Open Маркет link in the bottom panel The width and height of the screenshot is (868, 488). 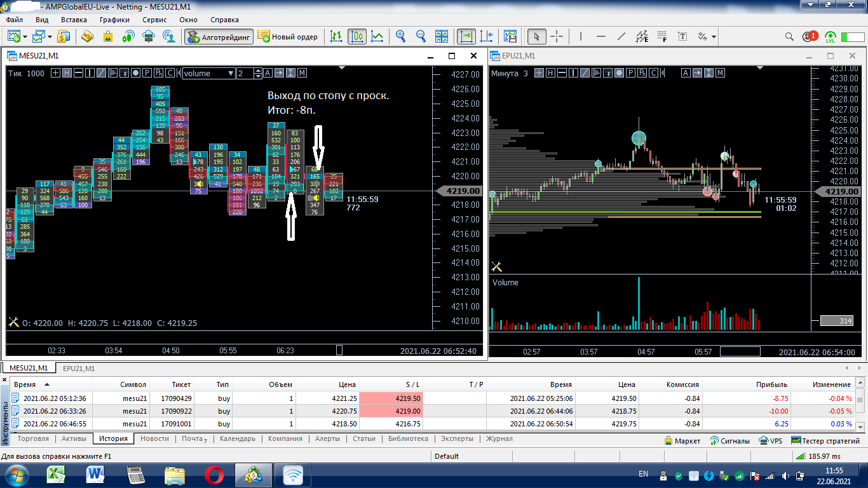682,440
